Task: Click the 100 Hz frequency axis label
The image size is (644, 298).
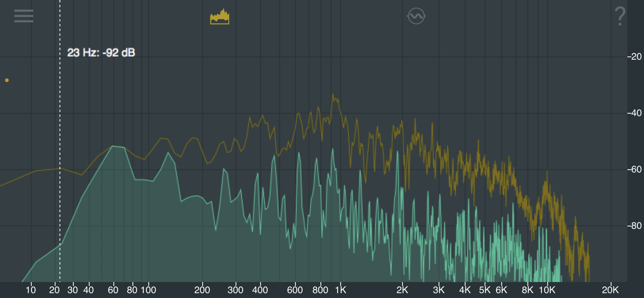Action: pyautogui.click(x=148, y=290)
